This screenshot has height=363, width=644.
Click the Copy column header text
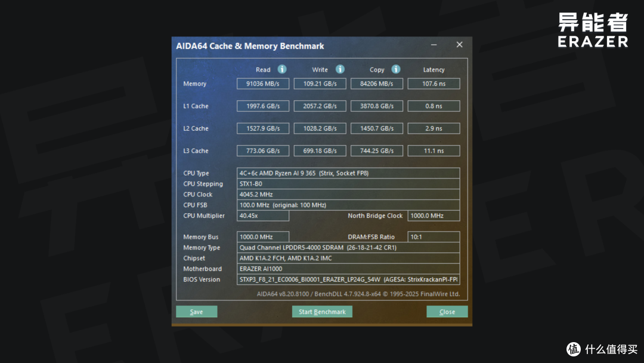(x=377, y=70)
